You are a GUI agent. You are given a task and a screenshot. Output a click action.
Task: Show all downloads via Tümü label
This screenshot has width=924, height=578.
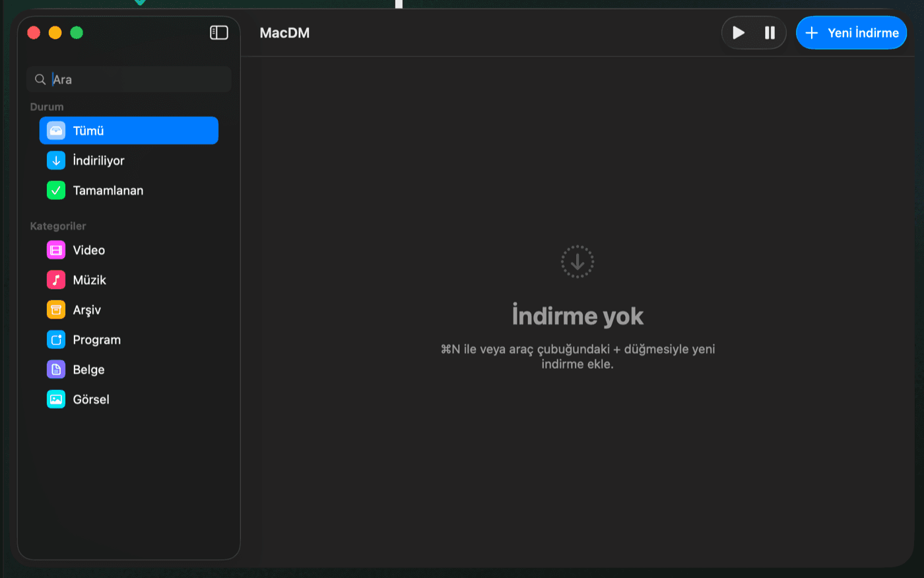[x=88, y=131]
